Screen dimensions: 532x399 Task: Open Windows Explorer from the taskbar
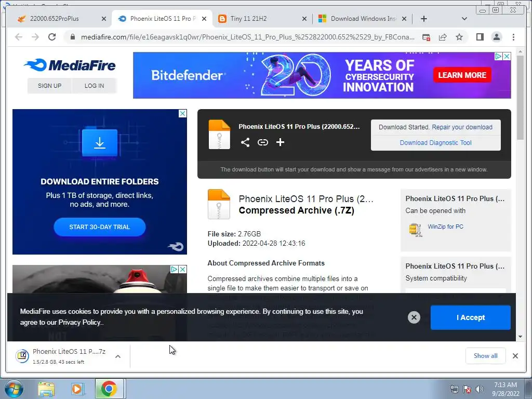pos(46,389)
